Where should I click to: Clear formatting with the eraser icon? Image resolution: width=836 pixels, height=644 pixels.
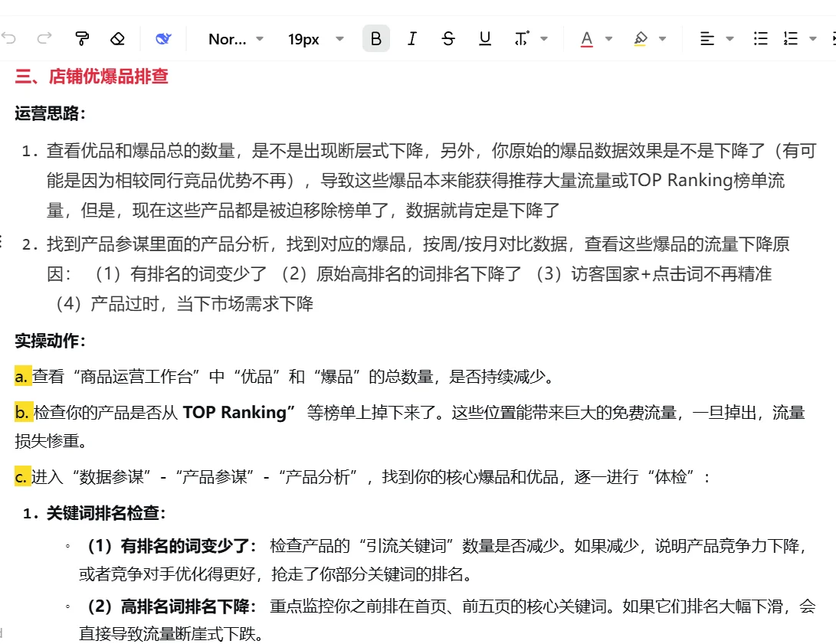[x=117, y=38]
